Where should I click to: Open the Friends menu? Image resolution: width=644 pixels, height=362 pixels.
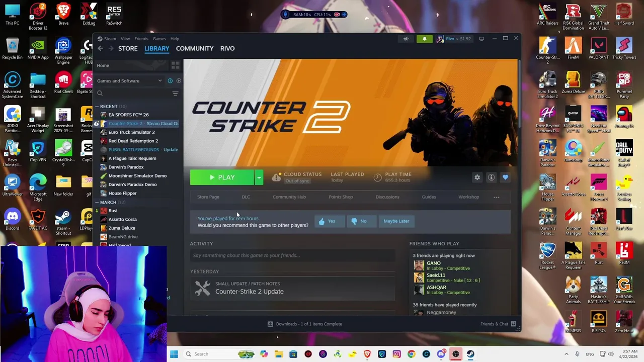tap(141, 39)
